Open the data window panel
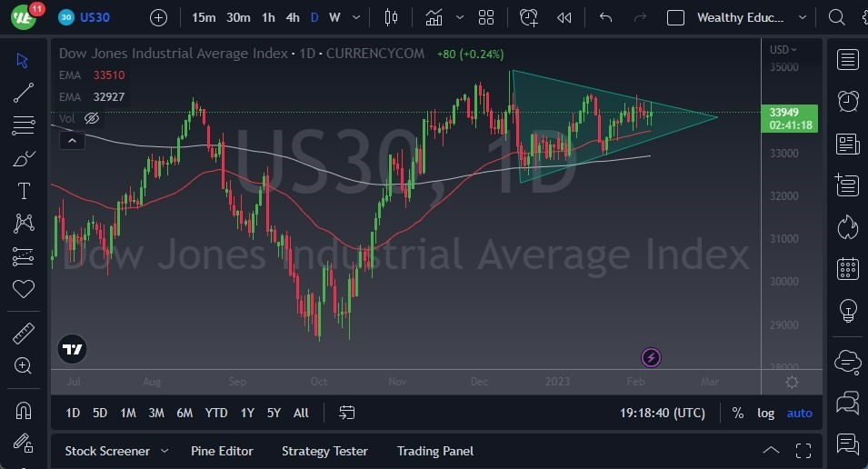 tap(847, 185)
